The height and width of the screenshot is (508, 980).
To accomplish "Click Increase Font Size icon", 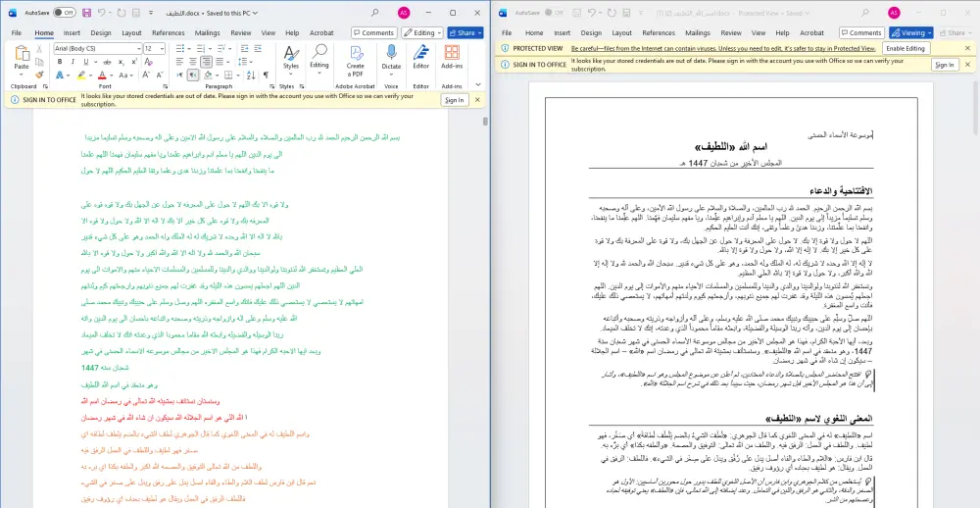I will pyautogui.click(x=145, y=75).
